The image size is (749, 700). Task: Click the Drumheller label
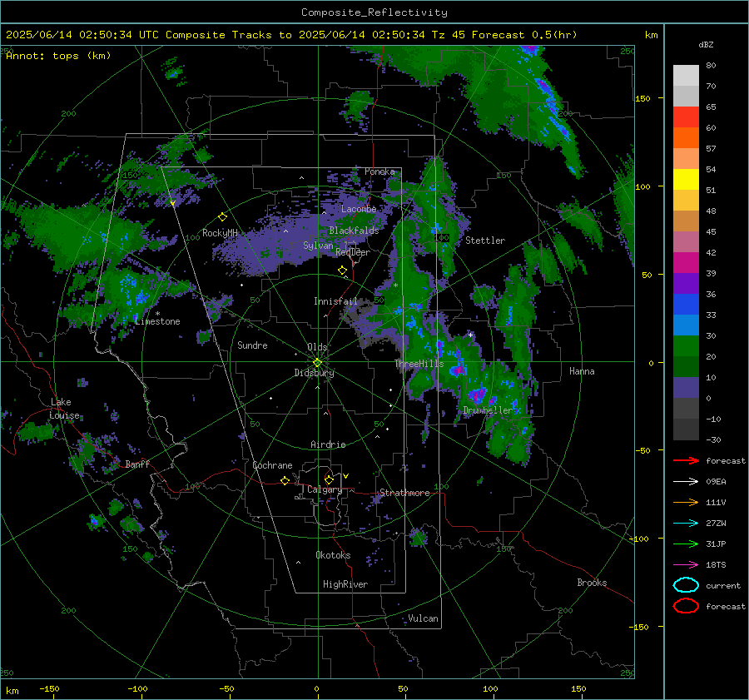[x=487, y=410]
